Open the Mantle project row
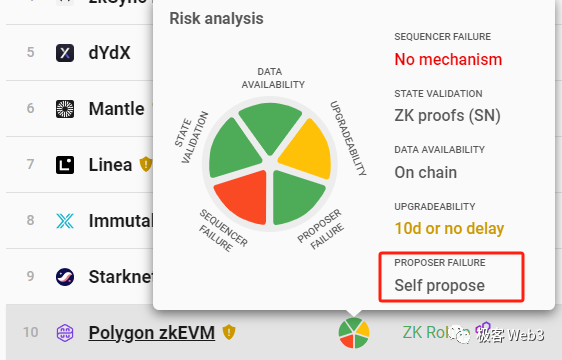Screen dimensions: 562x360 80,109
